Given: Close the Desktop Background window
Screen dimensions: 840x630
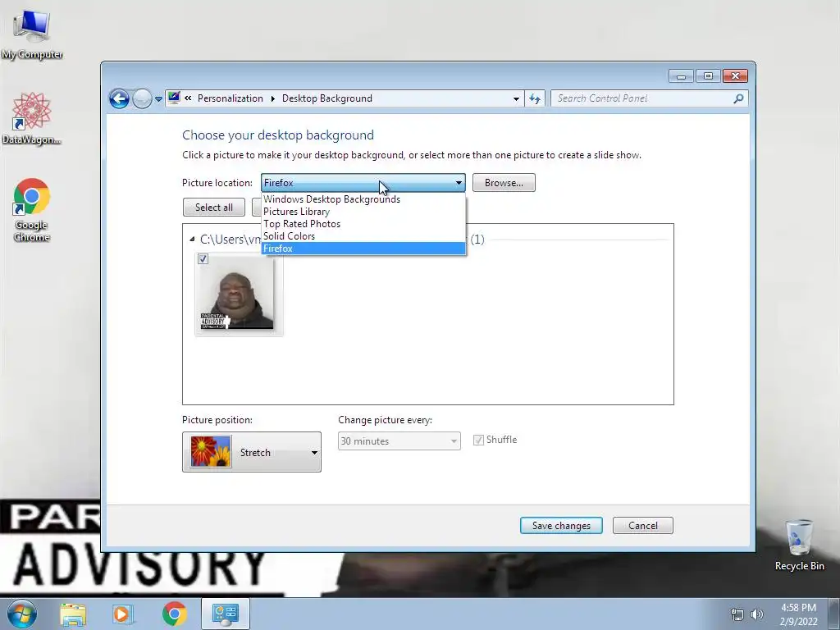Looking at the screenshot, I should (x=735, y=76).
